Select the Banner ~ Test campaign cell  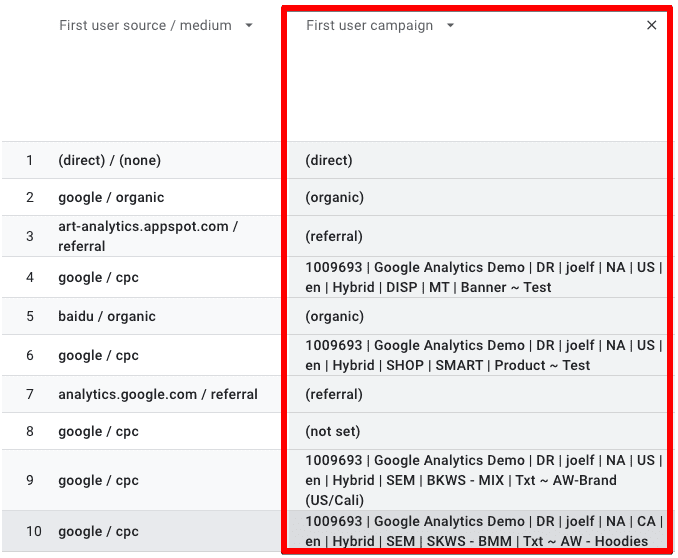480,277
